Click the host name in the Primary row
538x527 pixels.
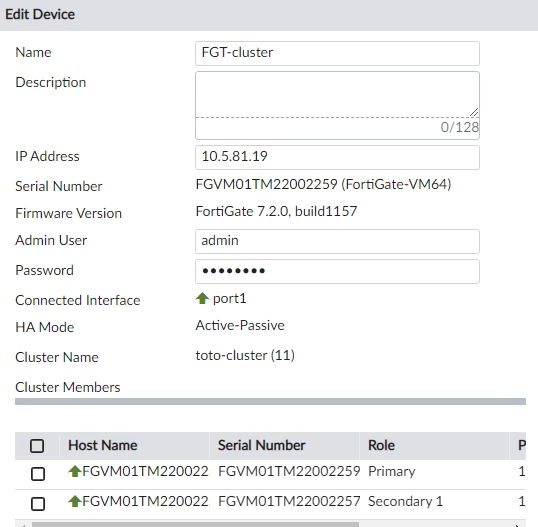coord(145,471)
